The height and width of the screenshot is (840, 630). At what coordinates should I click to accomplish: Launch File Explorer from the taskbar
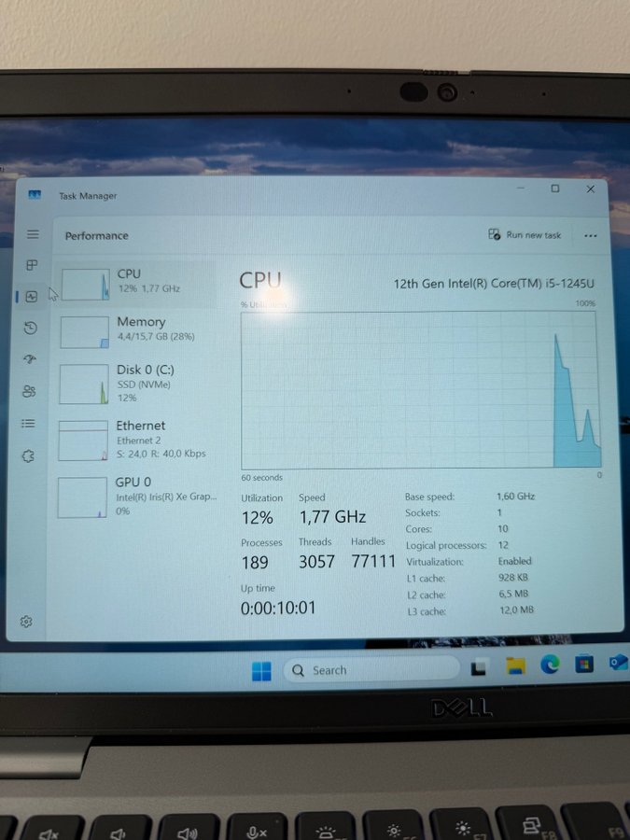click(x=515, y=666)
